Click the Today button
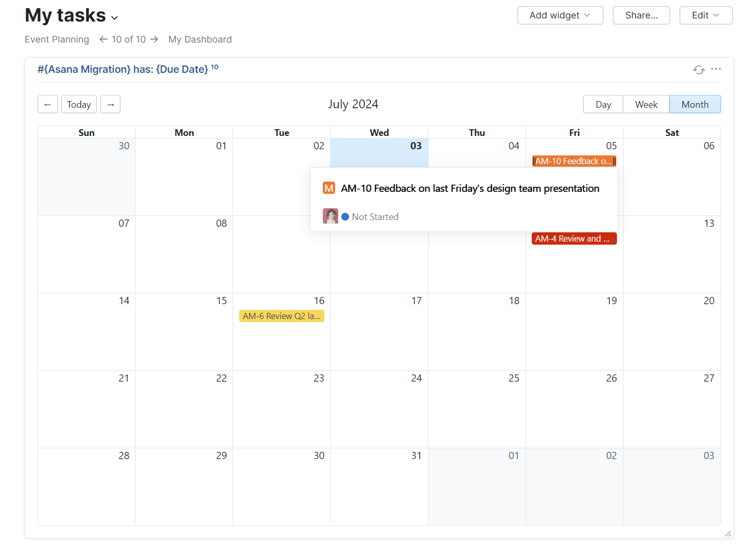Image resolution: width=756 pixels, height=557 pixels. [79, 105]
